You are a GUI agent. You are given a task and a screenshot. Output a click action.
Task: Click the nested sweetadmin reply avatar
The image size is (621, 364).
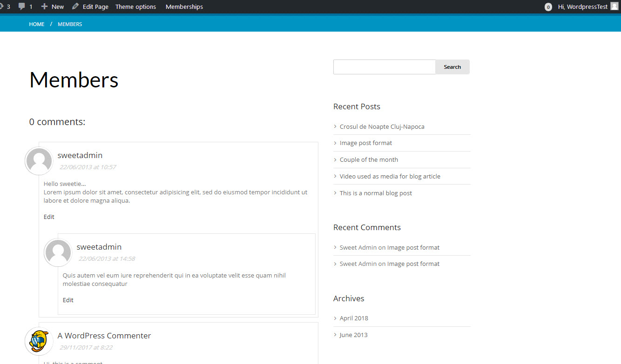(58, 252)
